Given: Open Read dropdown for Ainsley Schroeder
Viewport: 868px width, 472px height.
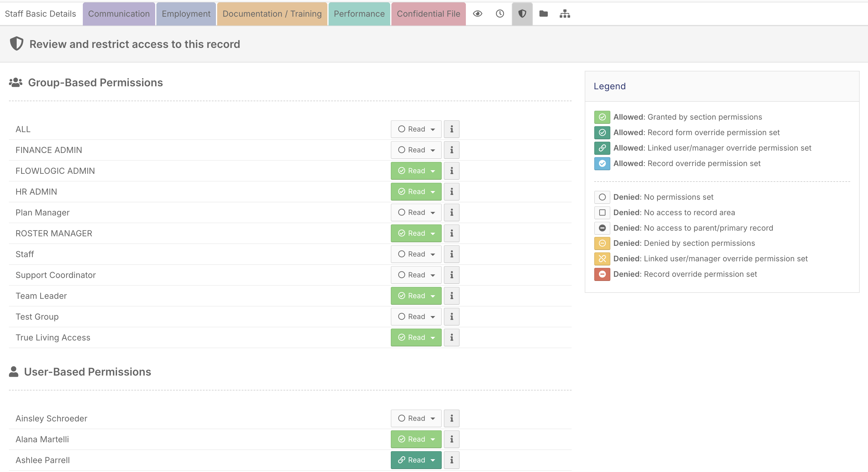Looking at the screenshot, I should [x=416, y=418].
